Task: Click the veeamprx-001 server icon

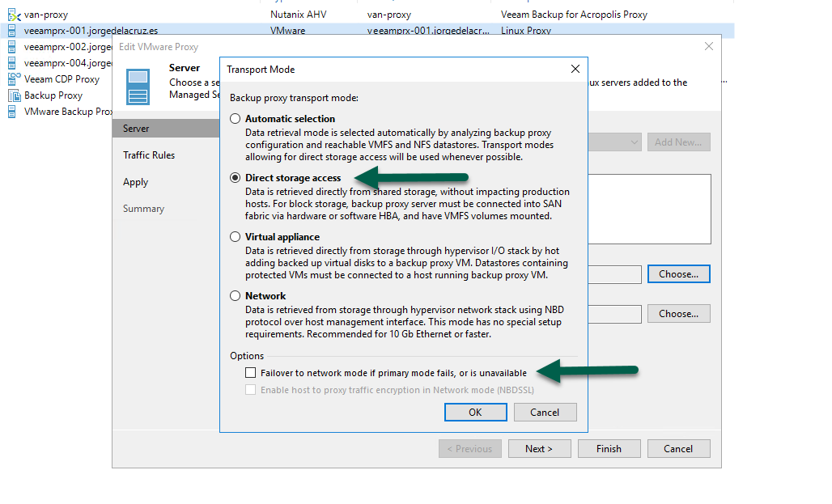Action: pyautogui.click(x=11, y=31)
